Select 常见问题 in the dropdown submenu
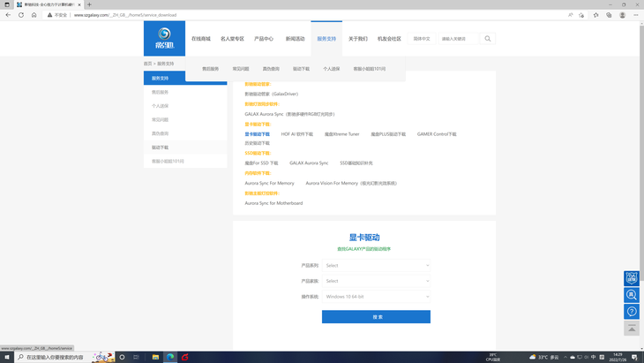The height and width of the screenshot is (363, 644). pyautogui.click(x=241, y=69)
